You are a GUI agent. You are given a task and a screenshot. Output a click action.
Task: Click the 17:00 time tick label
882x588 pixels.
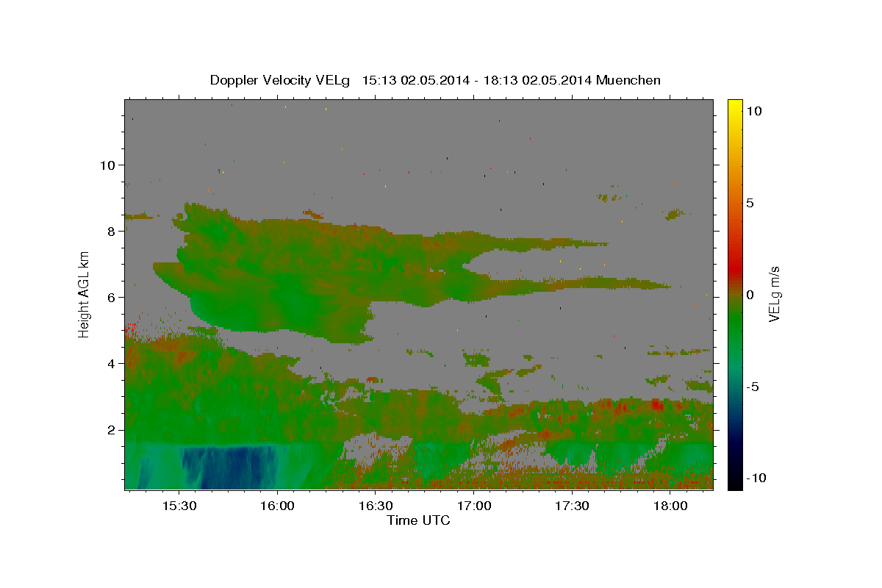pos(473,506)
